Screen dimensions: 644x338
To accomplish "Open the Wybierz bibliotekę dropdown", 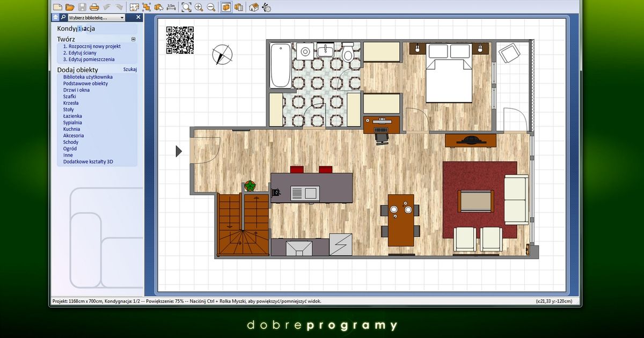I will [96, 18].
